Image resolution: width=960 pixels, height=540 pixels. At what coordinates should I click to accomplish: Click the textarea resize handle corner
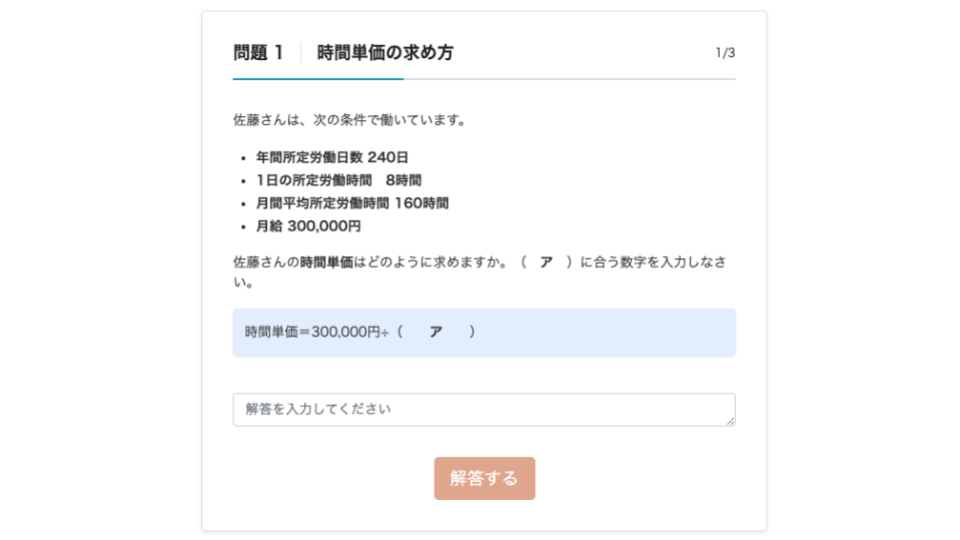point(731,422)
